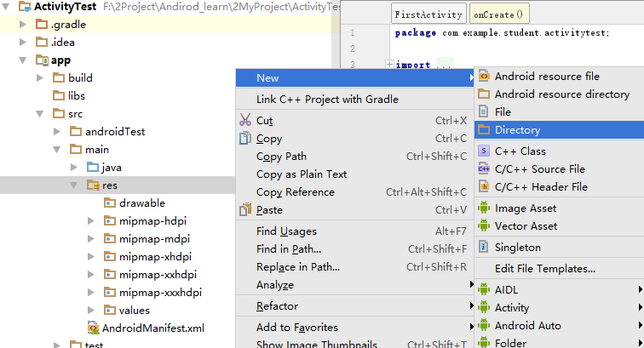Open the Analyze submenu
Screen dimensions: 644x348
pos(355,285)
